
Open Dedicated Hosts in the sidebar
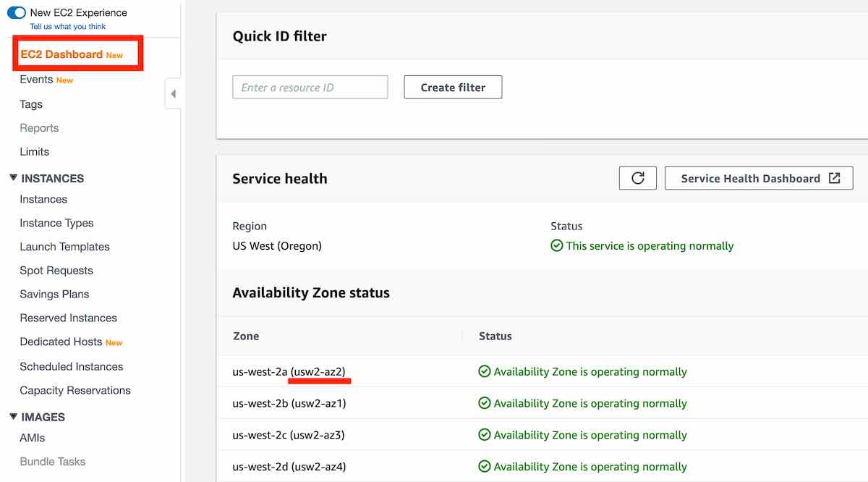[x=61, y=342]
